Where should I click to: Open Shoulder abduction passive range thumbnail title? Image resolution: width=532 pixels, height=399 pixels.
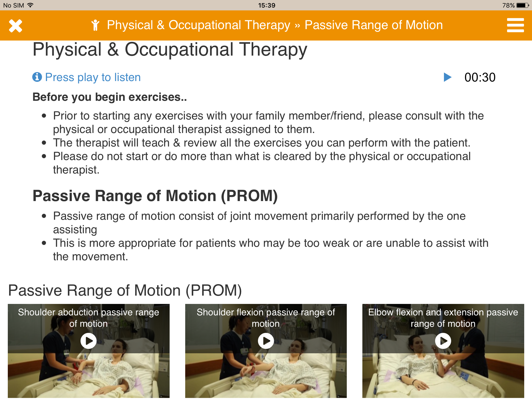(88, 318)
